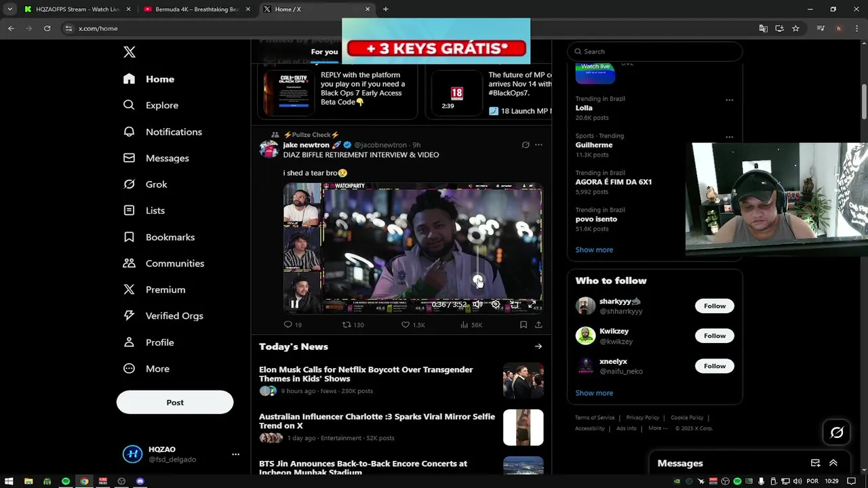Bookmark jake newtron's post
The width and height of the screenshot is (868, 488).
click(x=523, y=325)
